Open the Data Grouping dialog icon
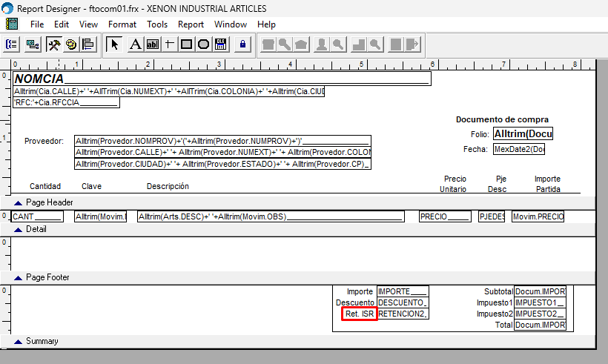This screenshot has width=608, height=364. tap(12, 44)
